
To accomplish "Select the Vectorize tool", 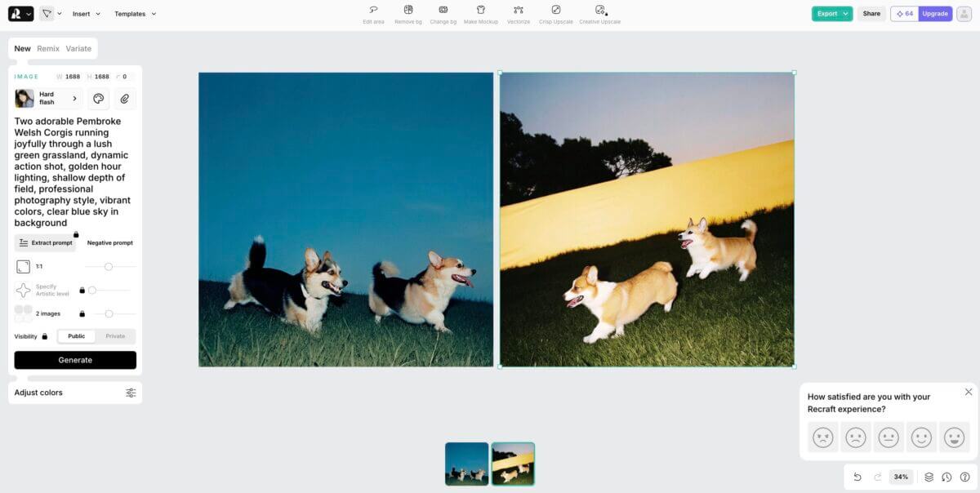I will (x=519, y=10).
